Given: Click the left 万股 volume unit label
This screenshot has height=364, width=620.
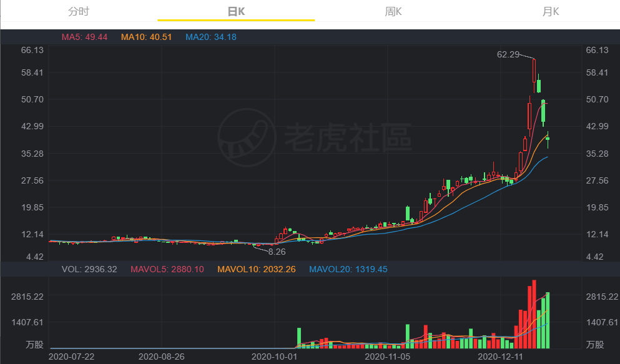Looking at the screenshot, I should pyautogui.click(x=35, y=345).
